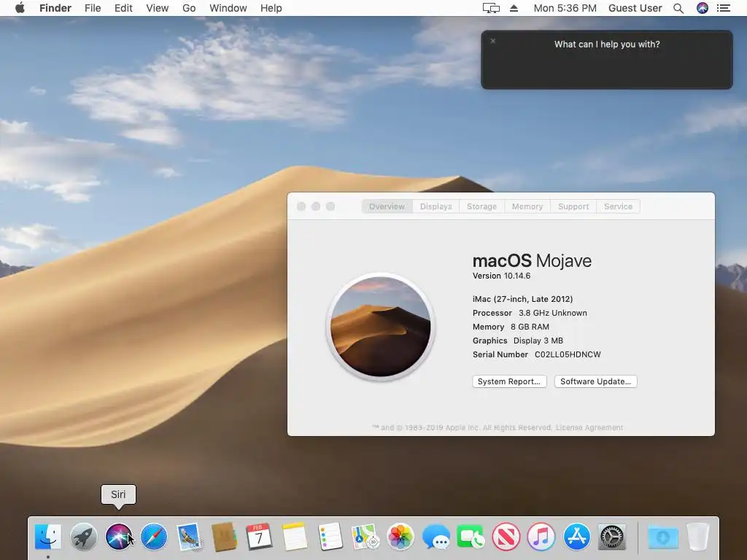747x560 pixels.
Task: Select the Overview tab
Action: (387, 206)
